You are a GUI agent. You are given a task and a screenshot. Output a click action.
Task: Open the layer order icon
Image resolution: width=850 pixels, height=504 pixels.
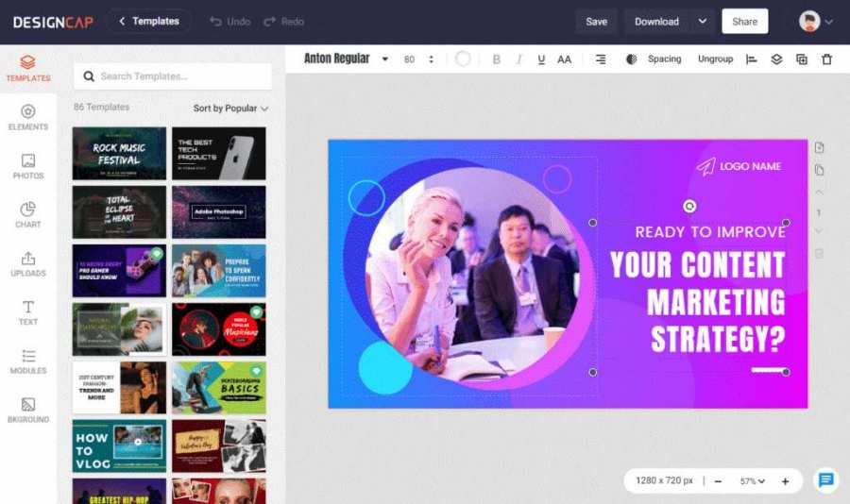(776, 59)
